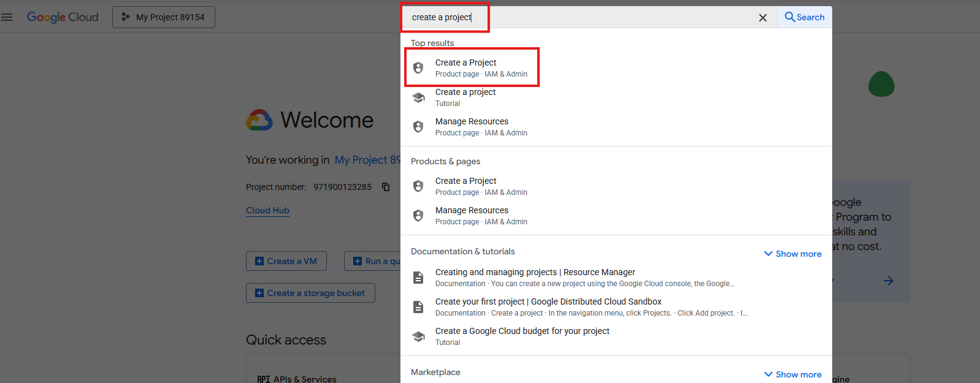This screenshot has width=980, height=383.
Task: Clear the search text with X icon
Action: [x=762, y=18]
